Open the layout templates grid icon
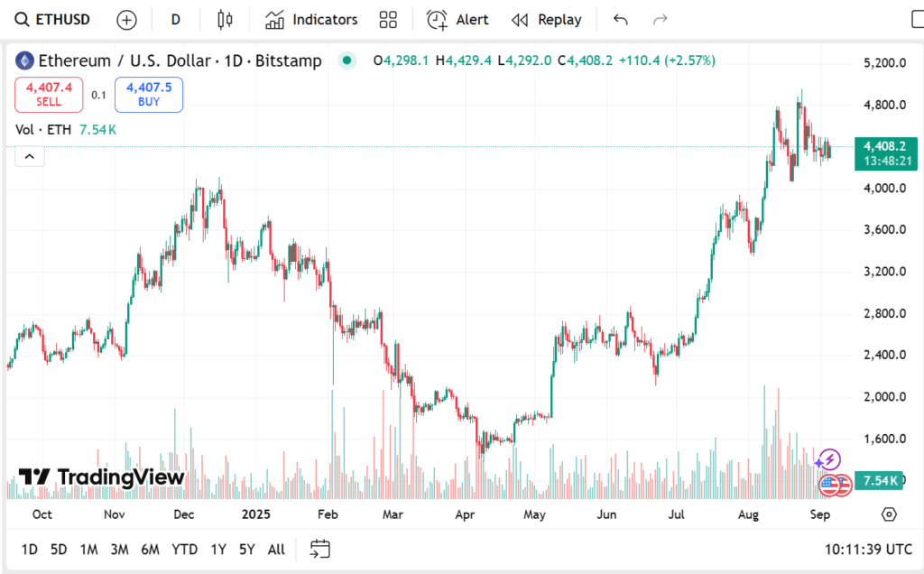Image resolution: width=924 pixels, height=574 pixels. (x=388, y=20)
